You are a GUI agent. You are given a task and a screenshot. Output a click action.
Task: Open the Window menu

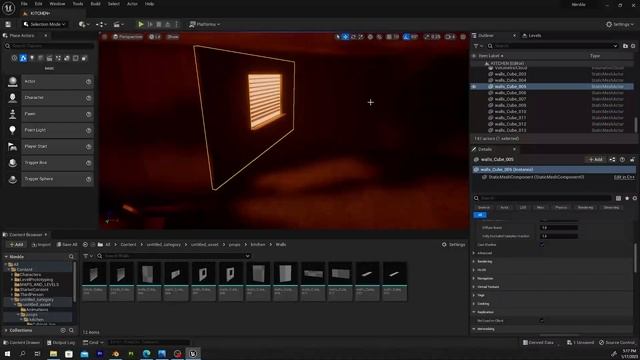coord(57,4)
